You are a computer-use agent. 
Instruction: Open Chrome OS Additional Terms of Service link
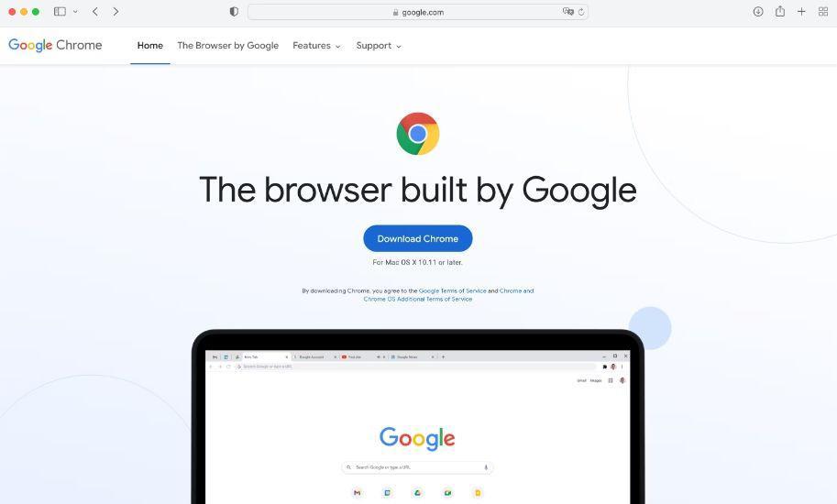coord(418,300)
